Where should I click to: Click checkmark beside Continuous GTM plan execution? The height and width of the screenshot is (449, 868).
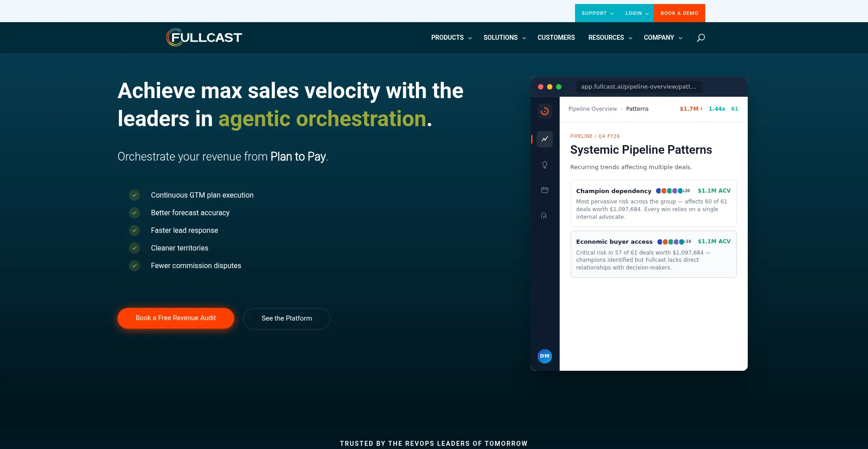coord(134,195)
